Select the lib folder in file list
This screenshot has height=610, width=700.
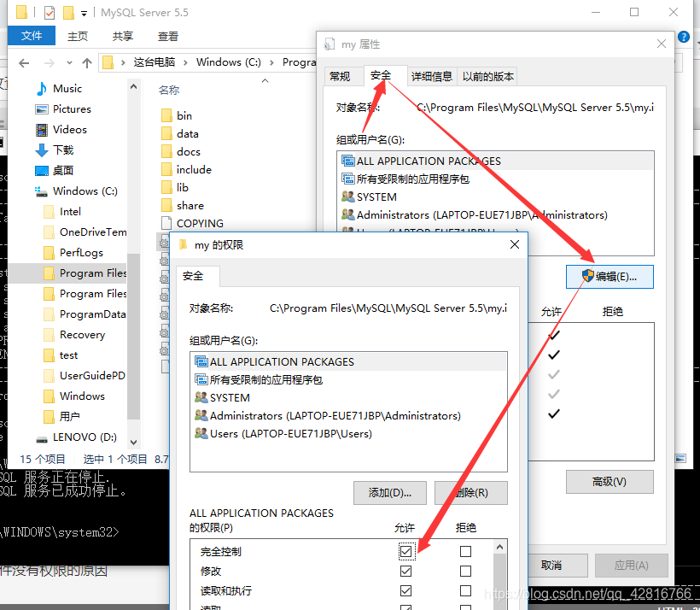[x=175, y=187]
